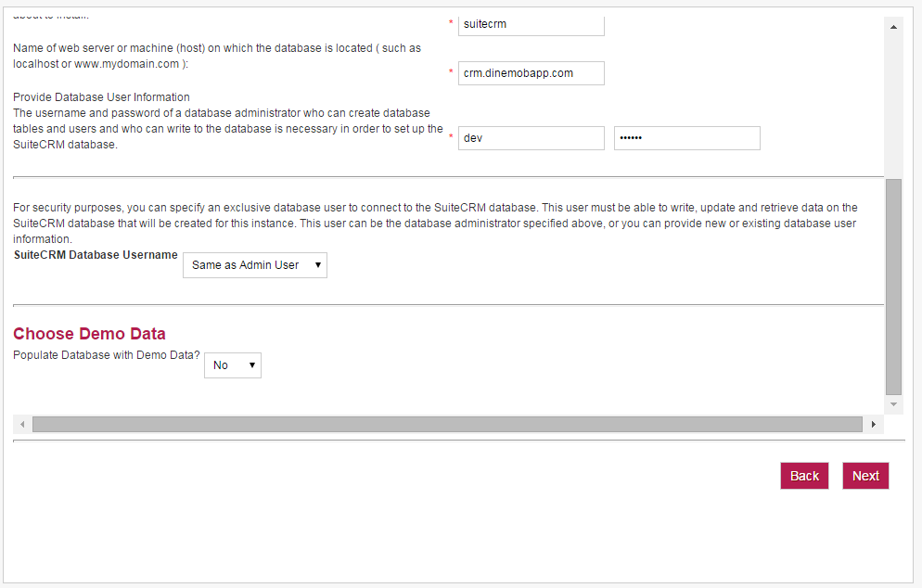The image size is (922, 588).
Task: Click the Choose Demo Data heading
Action: tap(89, 334)
